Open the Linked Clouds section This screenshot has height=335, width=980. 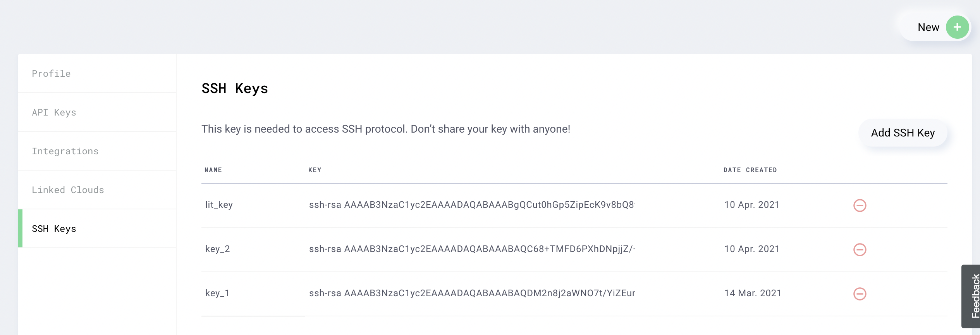click(97, 190)
